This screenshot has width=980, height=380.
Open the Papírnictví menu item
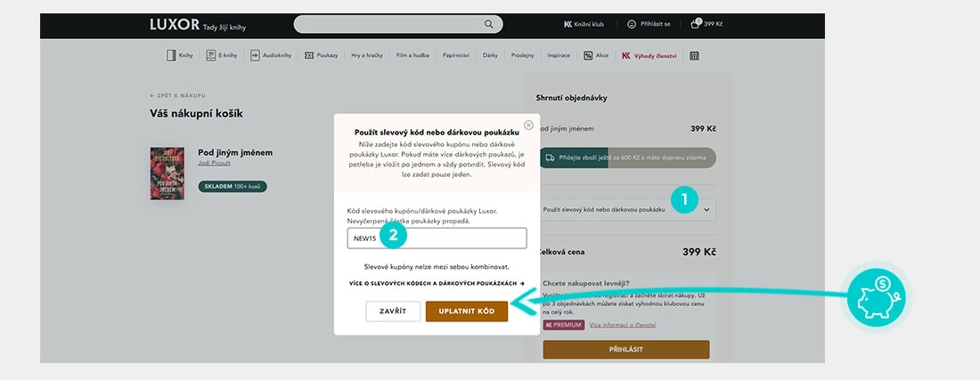pos(456,55)
